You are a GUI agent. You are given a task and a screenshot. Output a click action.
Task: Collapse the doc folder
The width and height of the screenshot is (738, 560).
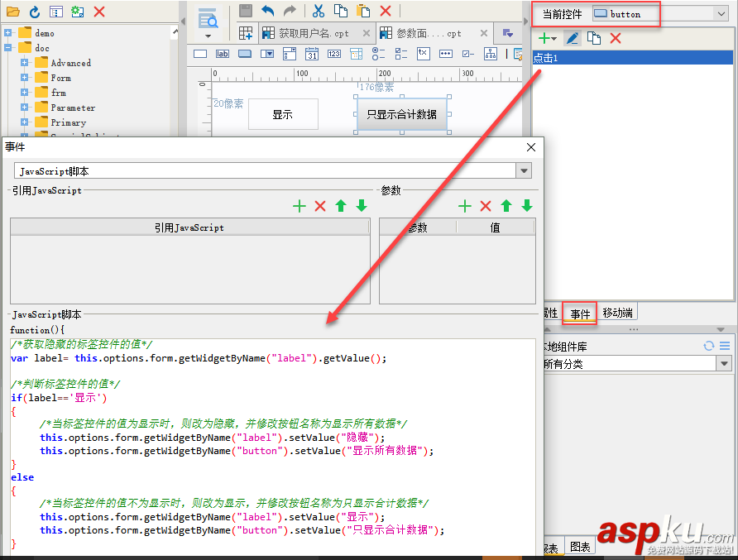click(8, 47)
